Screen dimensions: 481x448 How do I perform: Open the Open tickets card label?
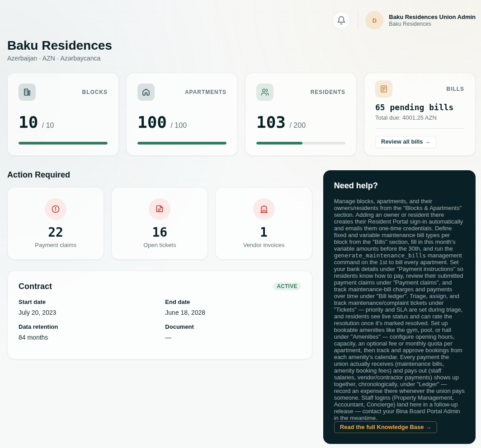click(x=160, y=245)
